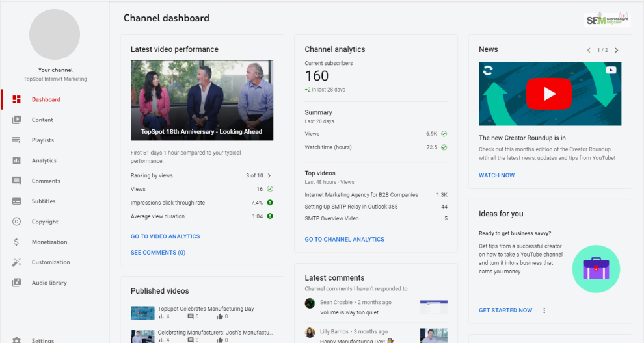Click WATCH NOW link in News
The width and height of the screenshot is (644, 343).
pyautogui.click(x=496, y=175)
